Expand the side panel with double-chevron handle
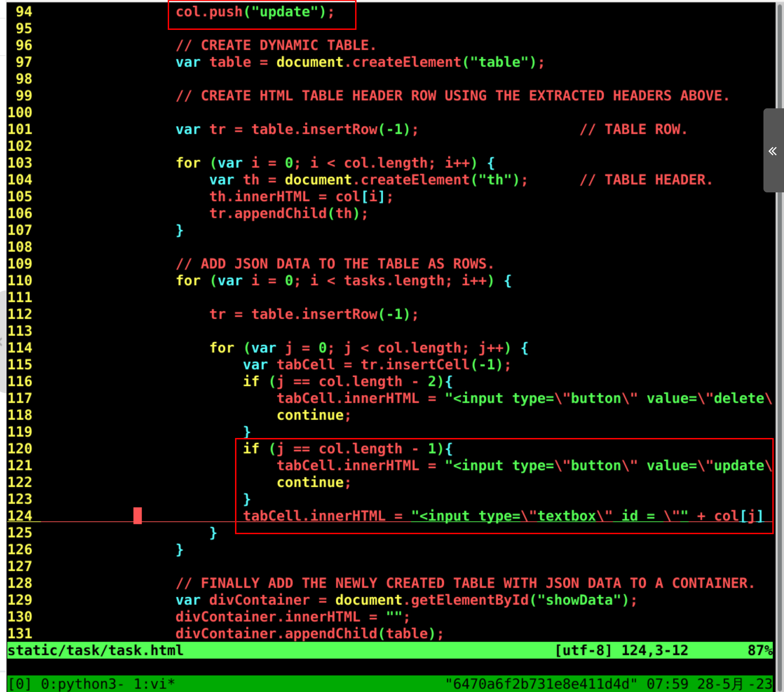 773,150
